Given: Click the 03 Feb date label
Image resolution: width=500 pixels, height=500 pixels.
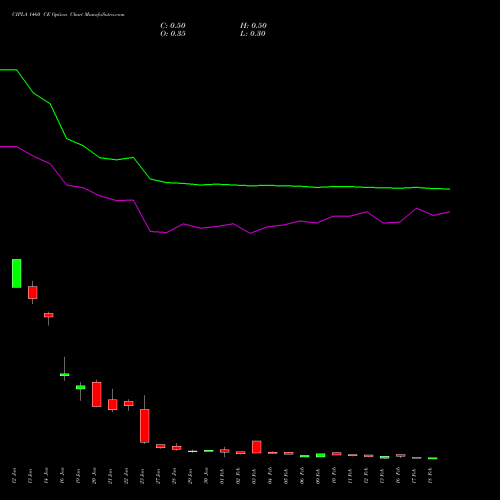Looking at the screenshot, I should (x=254, y=476).
